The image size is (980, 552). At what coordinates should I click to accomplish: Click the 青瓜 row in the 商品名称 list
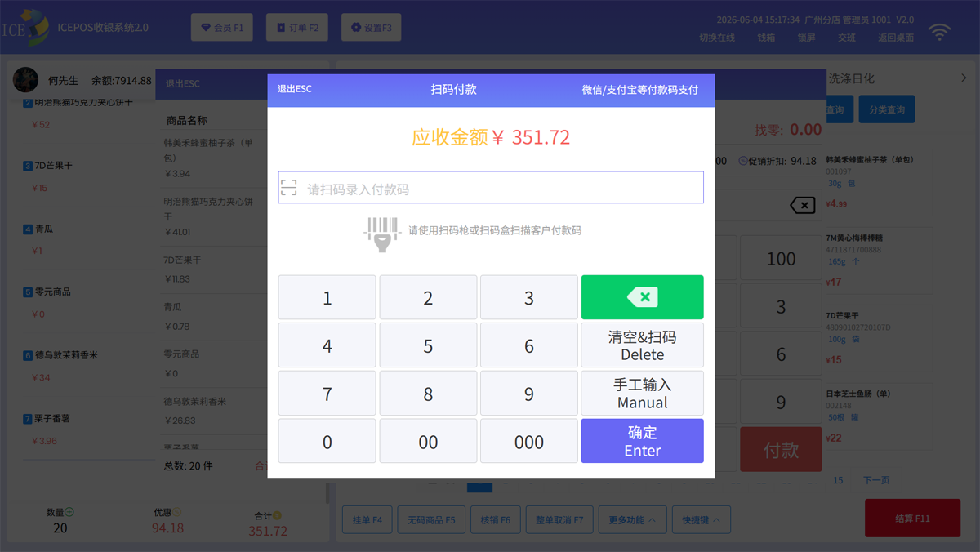coord(214,316)
